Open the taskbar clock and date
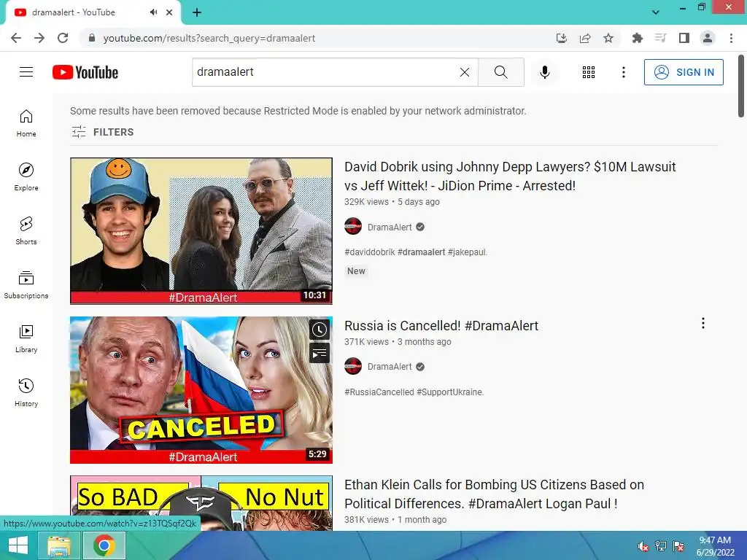Viewport: 747px width, 560px height. 715,546
